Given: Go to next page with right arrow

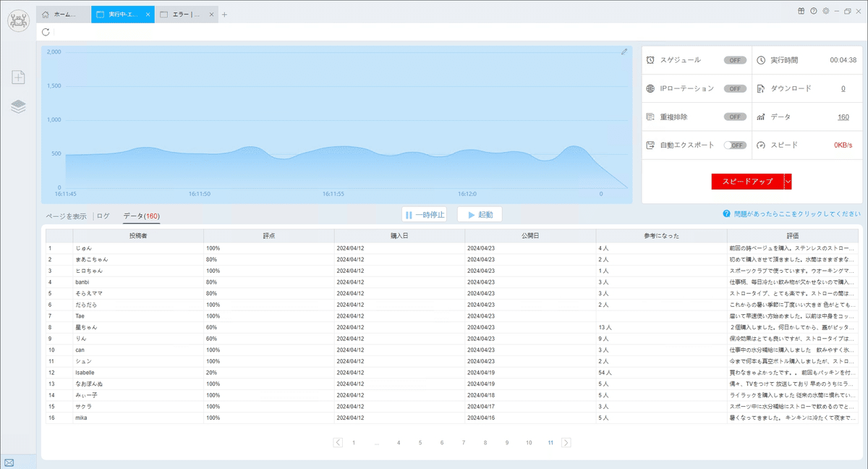Looking at the screenshot, I should point(566,442).
